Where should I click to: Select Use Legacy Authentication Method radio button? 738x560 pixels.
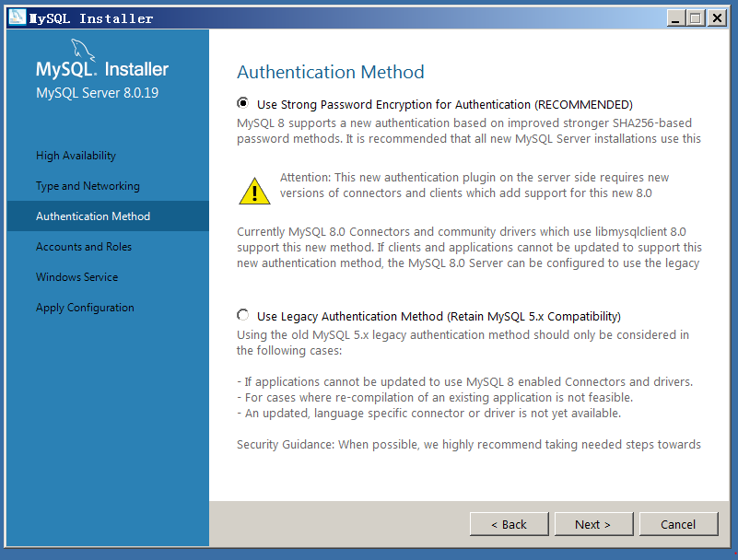pos(243,315)
